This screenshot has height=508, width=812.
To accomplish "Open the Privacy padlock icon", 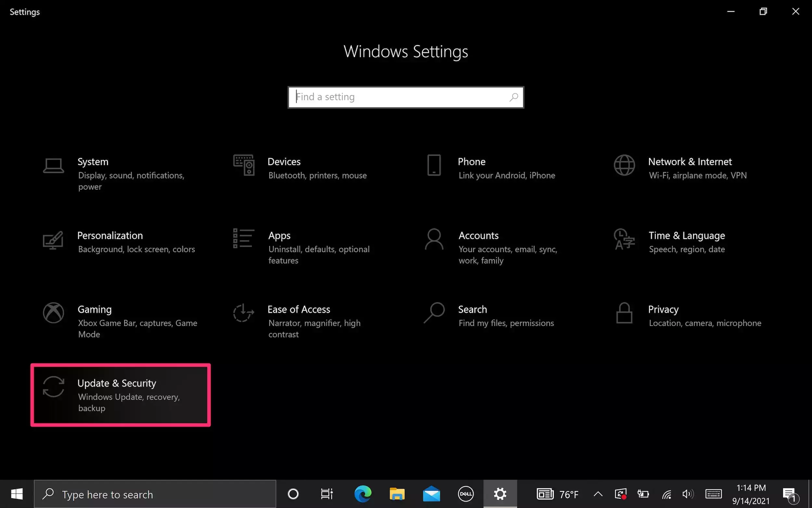I will pyautogui.click(x=624, y=313).
